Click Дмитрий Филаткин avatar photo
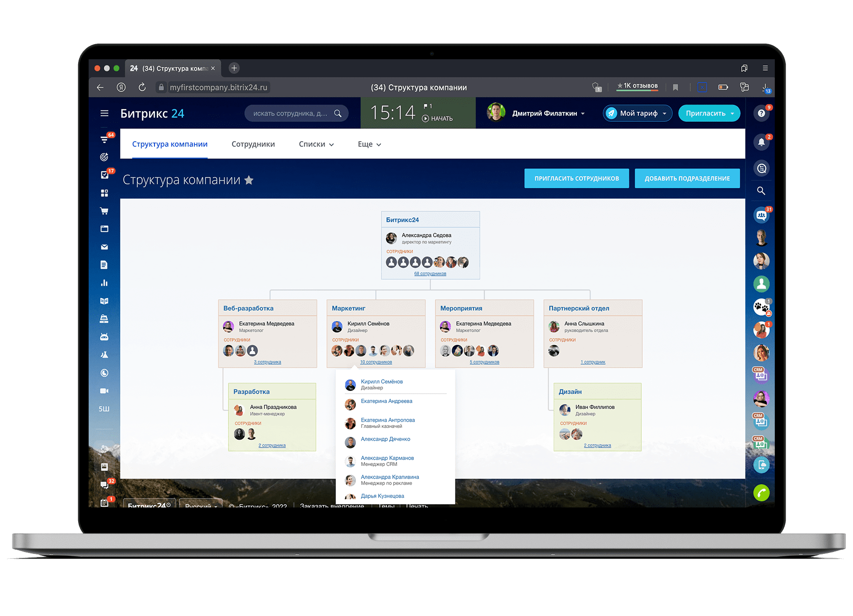 pyautogui.click(x=496, y=113)
